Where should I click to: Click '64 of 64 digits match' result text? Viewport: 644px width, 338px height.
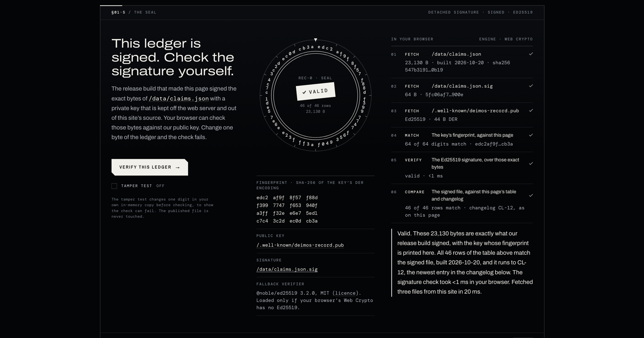click(436, 144)
